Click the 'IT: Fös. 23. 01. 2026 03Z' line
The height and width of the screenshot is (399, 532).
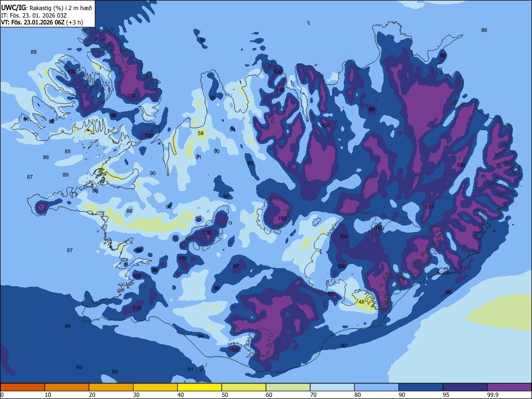(34, 15)
